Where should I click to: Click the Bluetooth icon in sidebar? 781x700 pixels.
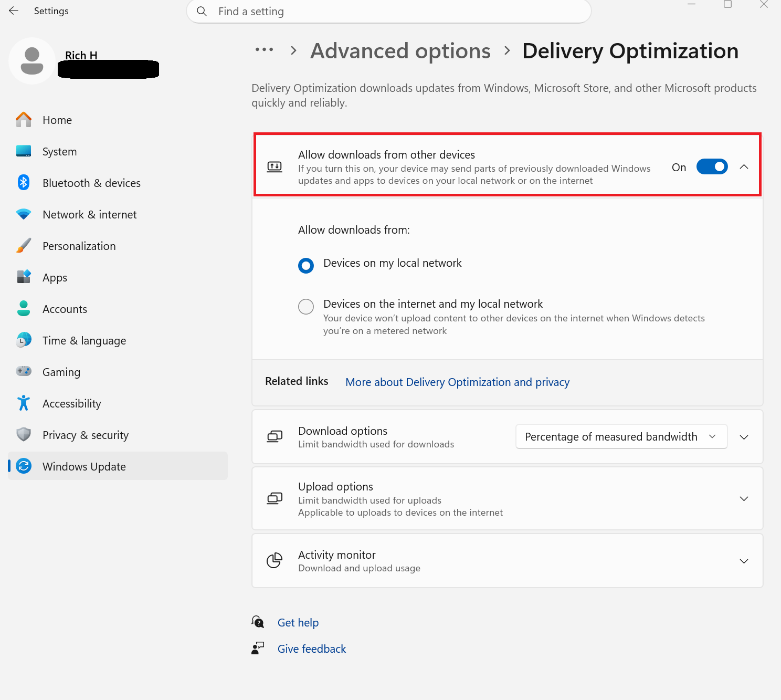[24, 182]
